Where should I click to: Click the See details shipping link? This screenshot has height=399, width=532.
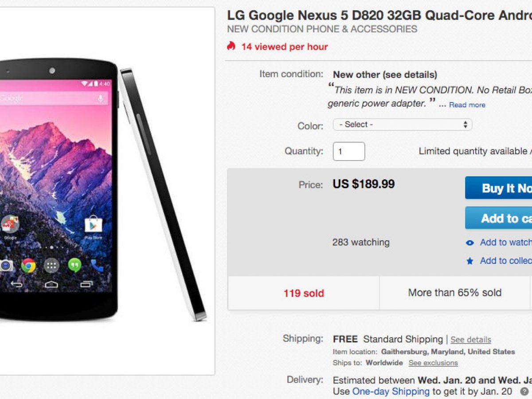(x=471, y=340)
